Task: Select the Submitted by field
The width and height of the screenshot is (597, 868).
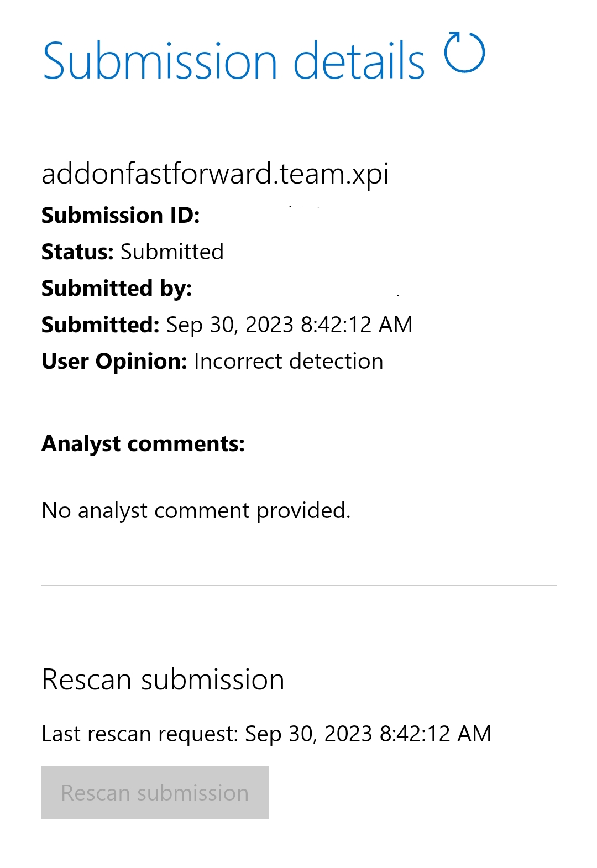Action: 117,288
